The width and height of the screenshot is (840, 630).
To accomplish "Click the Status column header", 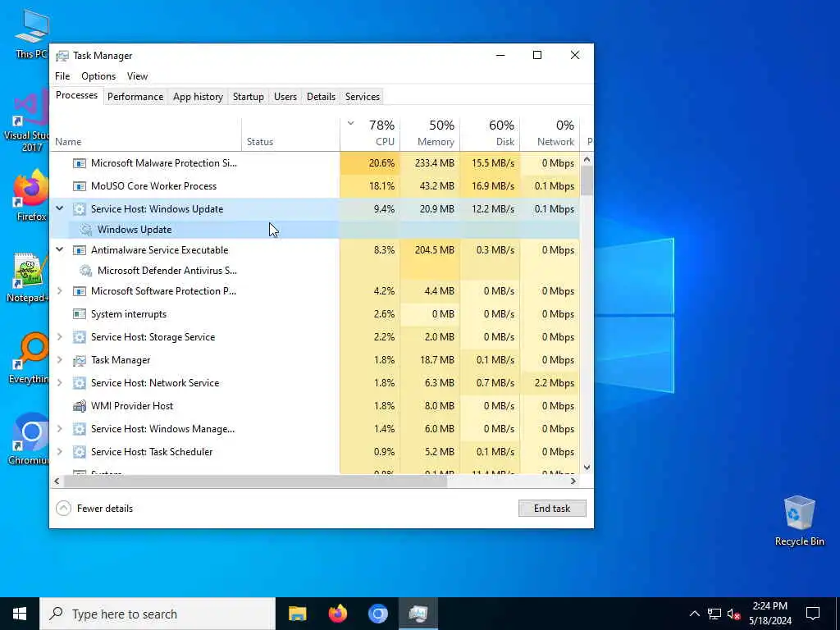I will pos(291,134).
